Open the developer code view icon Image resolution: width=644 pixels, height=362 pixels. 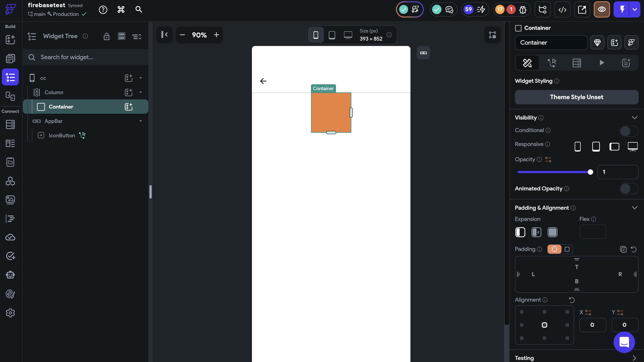(x=562, y=9)
